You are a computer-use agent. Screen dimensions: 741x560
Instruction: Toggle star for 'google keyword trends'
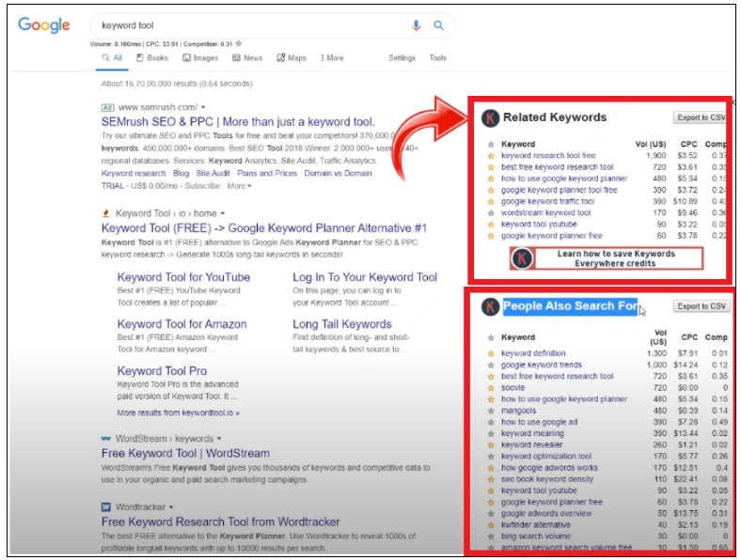[x=491, y=365]
